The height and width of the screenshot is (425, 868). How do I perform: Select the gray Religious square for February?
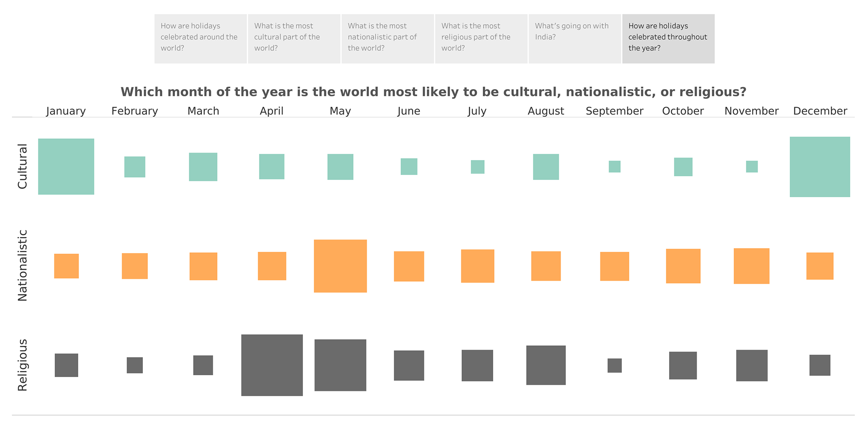point(135,365)
